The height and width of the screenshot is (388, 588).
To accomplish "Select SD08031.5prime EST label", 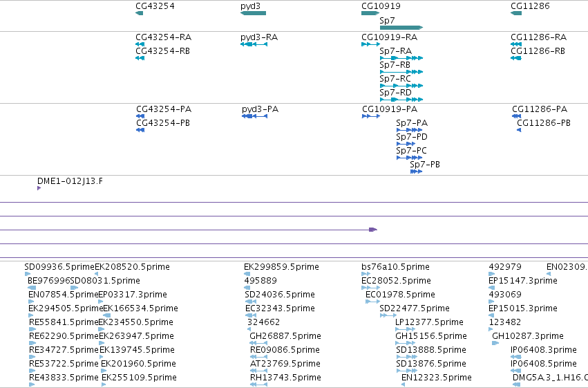I will pos(105,281).
